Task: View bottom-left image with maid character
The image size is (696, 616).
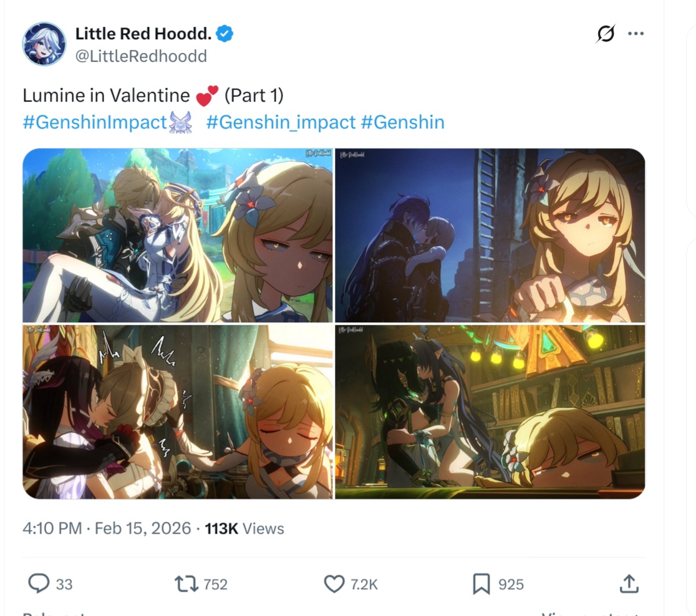Action: point(178,412)
